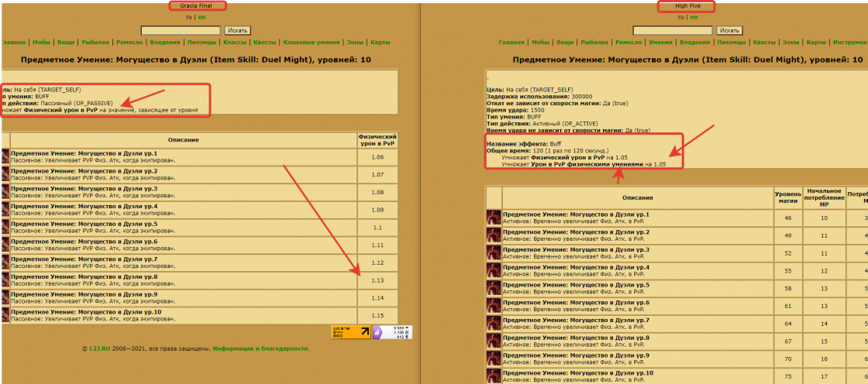The width and height of the screenshot is (868, 384).
Task: Click the Duel Might level 7 skill icon in High Five table
Action: (494, 324)
